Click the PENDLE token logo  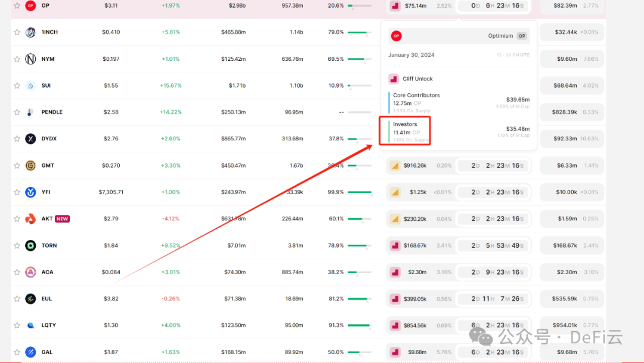[x=30, y=112]
